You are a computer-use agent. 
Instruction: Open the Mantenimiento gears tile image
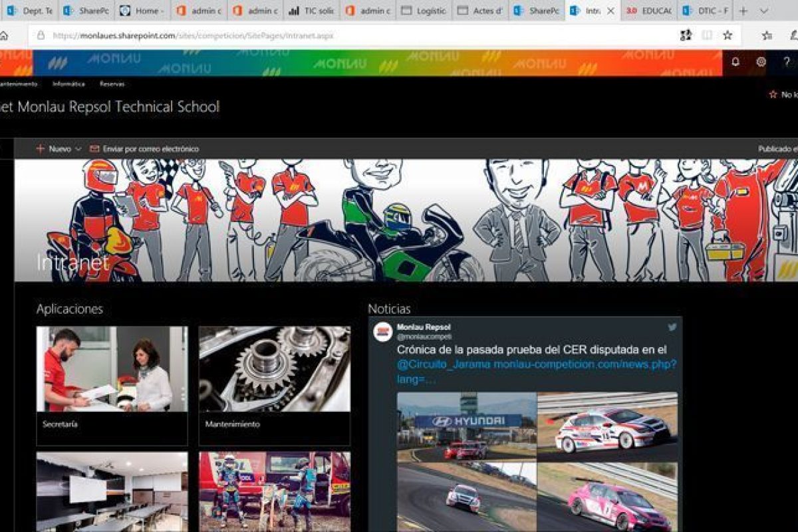[x=274, y=369]
